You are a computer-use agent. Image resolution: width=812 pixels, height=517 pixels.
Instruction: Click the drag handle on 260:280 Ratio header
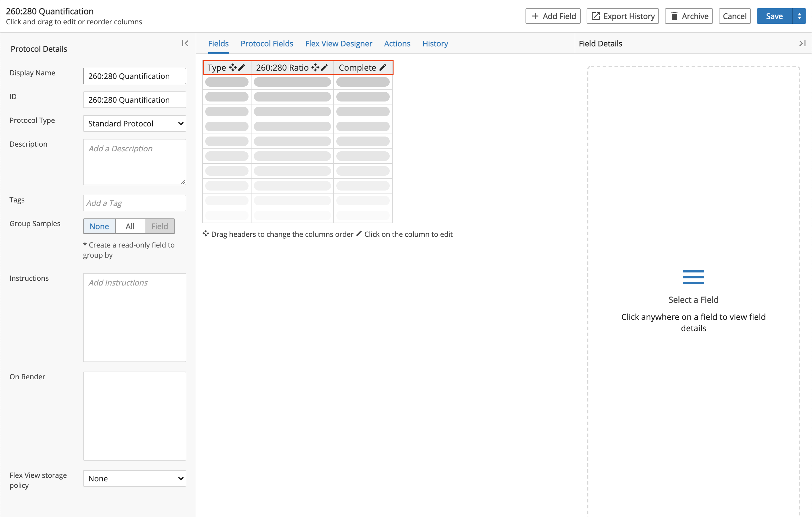[x=317, y=67]
